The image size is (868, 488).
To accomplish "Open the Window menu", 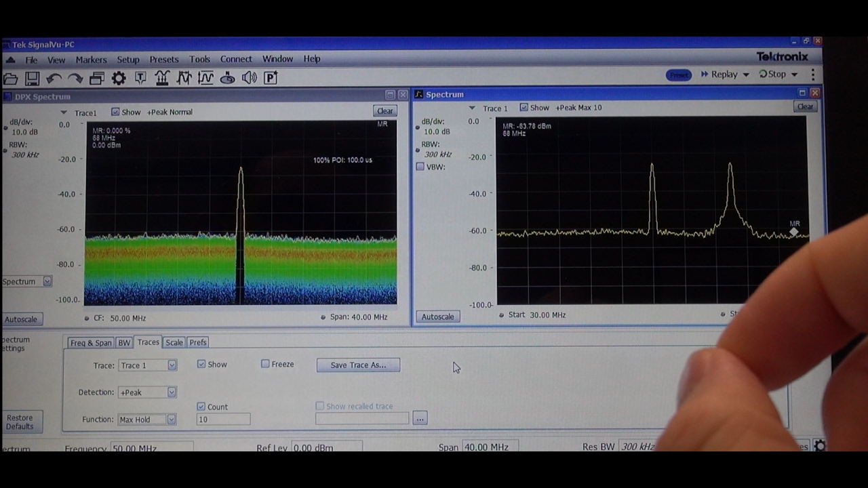I will coord(277,59).
